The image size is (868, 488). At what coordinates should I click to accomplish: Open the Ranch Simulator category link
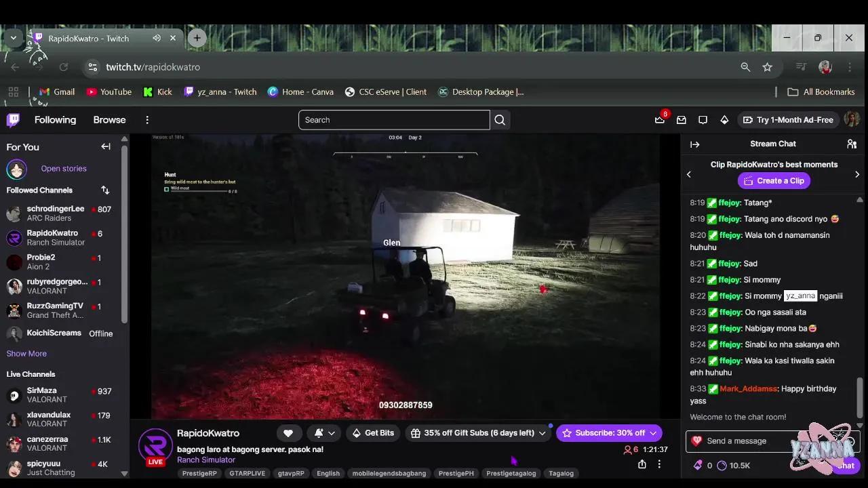(x=206, y=460)
